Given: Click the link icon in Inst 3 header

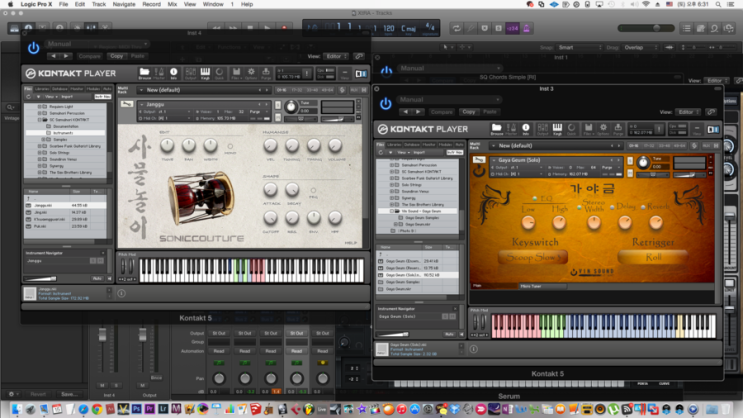Looking at the screenshot, I should pos(711,112).
